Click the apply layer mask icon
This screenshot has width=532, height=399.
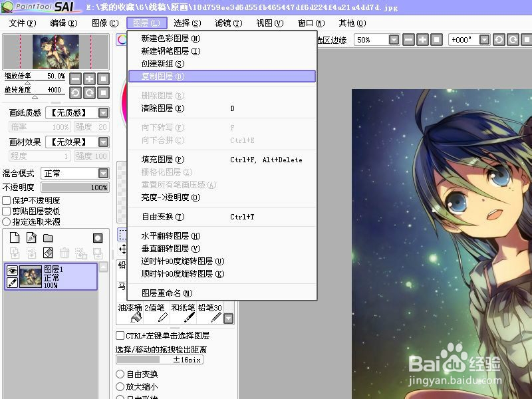click(x=98, y=253)
